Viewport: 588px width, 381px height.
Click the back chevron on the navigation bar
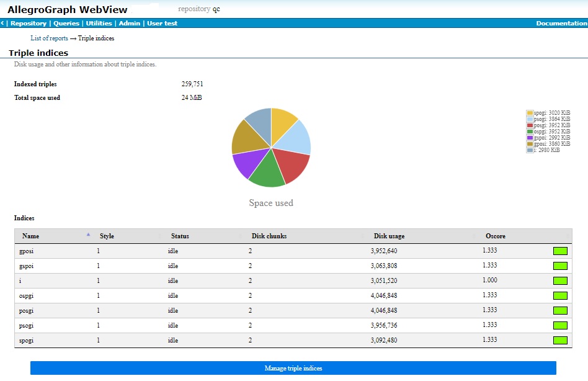tap(2, 23)
